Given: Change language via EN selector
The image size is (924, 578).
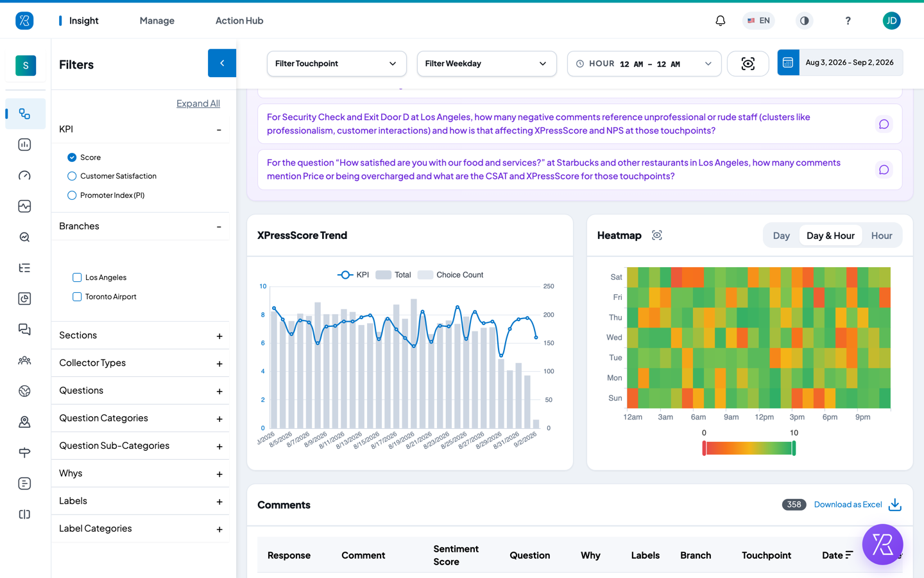Looking at the screenshot, I should [758, 21].
